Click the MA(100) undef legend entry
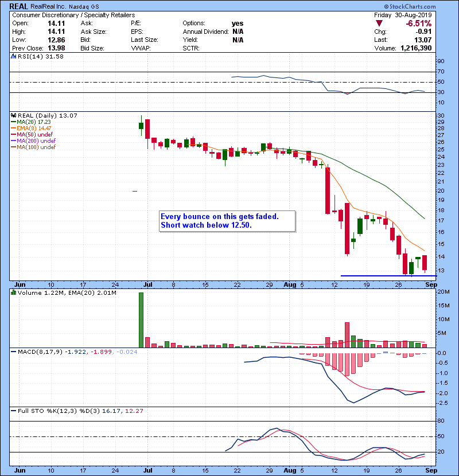459x476 pixels. pos(33,147)
